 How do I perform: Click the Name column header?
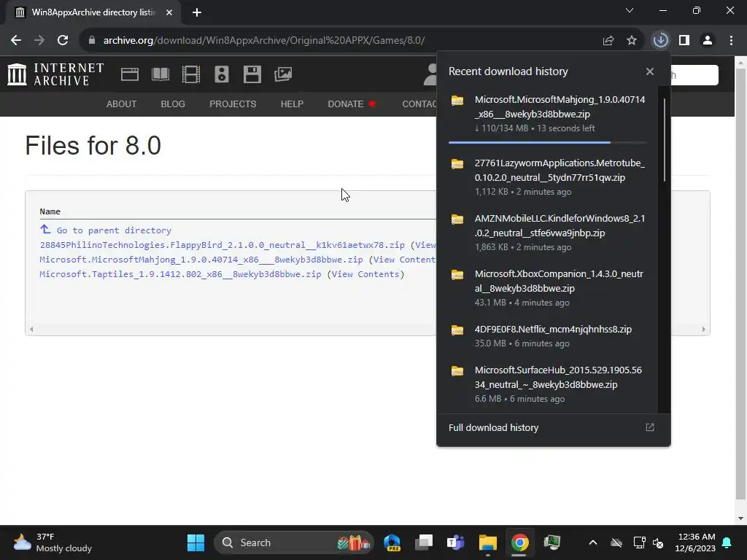[50, 211]
